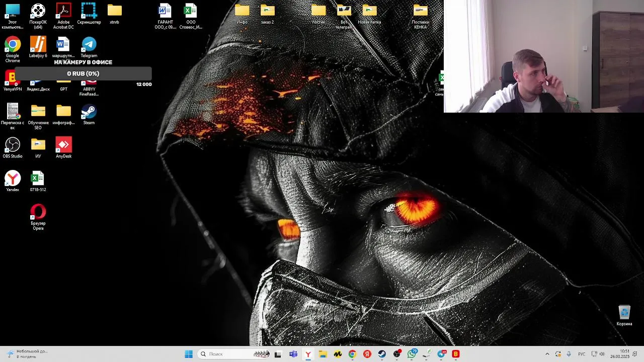Image resolution: width=644 pixels, height=362 pixels.
Task: Launch ПокерОК (x64) from the desktop
Action: coord(38,15)
